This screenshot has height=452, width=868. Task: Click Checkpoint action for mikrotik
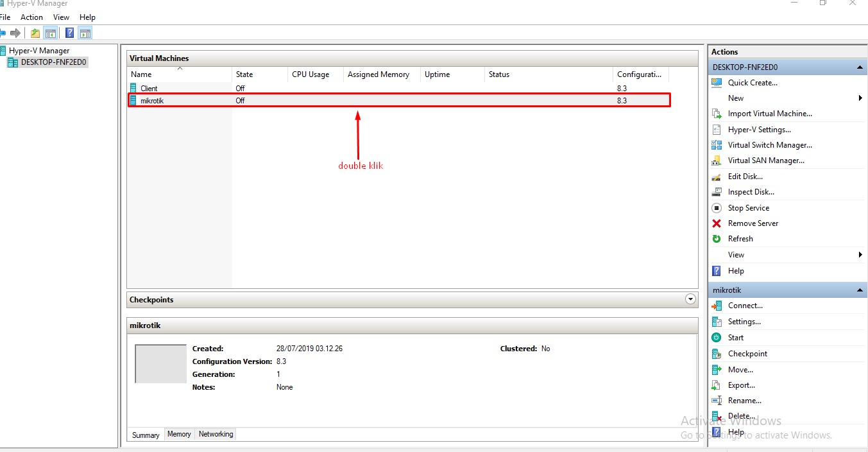[x=747, y=354]
